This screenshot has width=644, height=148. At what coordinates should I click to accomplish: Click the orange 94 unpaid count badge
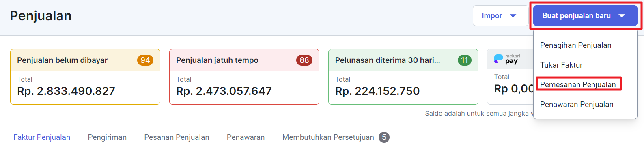pyautogui.click(x=145, y=60)
